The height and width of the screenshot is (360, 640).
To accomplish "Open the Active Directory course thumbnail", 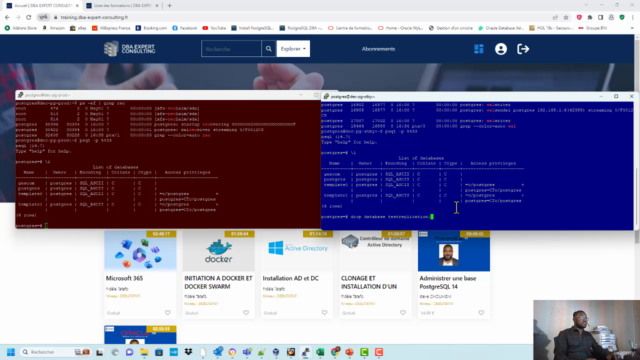I will tap(297, 251).
